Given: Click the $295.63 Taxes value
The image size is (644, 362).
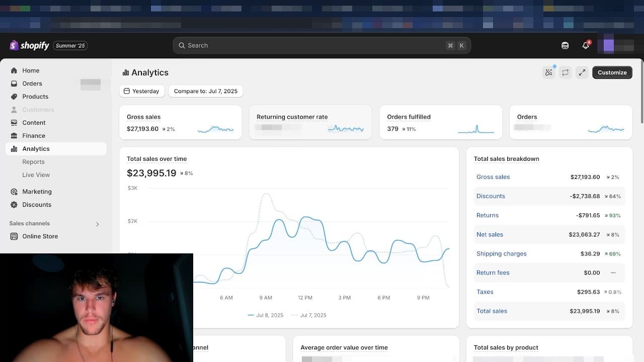Looking at the screenshot, I should tap(589, 292).
